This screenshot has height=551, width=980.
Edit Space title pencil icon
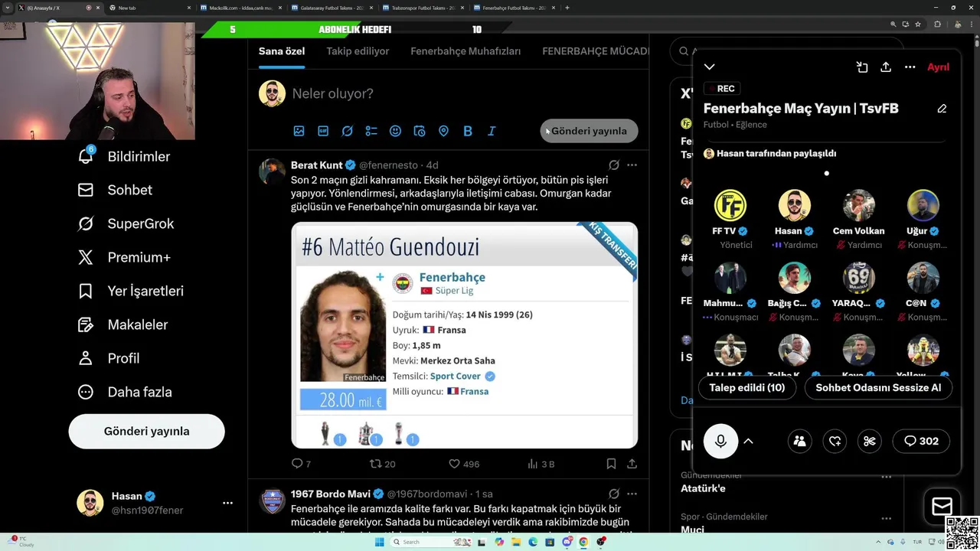pyautogui.click(x=942, y=109)
